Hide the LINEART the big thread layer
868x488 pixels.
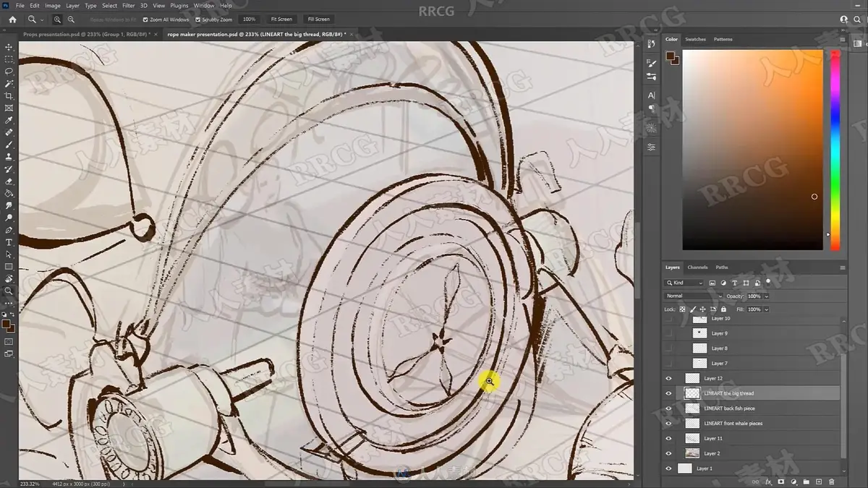[668, 393]
